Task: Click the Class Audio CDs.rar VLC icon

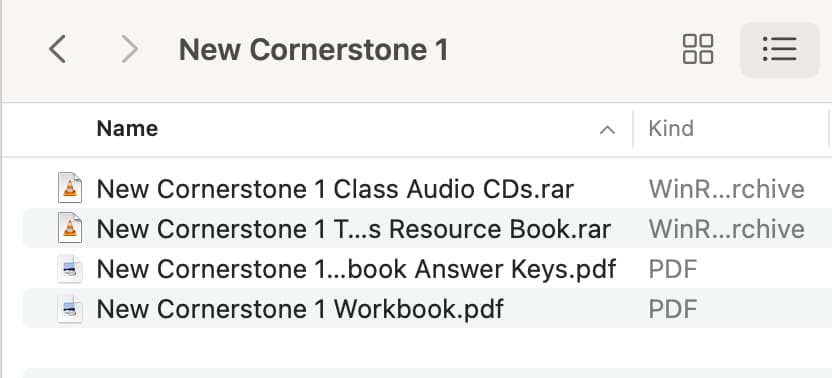Action: click(x=70, y=188)
